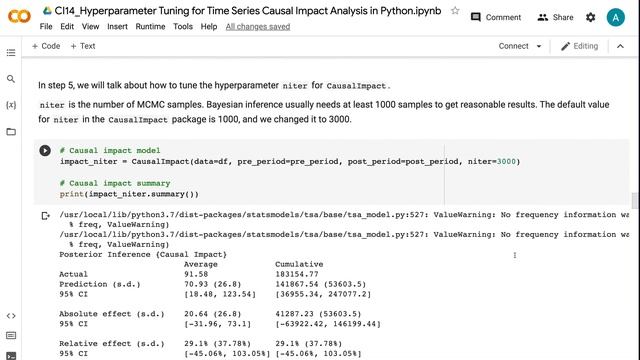Open the table of contents sidebar icon

pyautogui.click(x=11, y=53)
